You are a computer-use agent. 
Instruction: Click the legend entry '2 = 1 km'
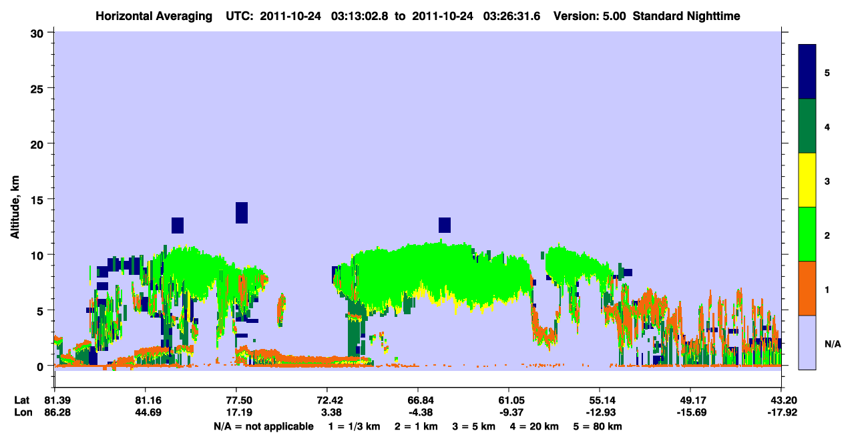416,426
